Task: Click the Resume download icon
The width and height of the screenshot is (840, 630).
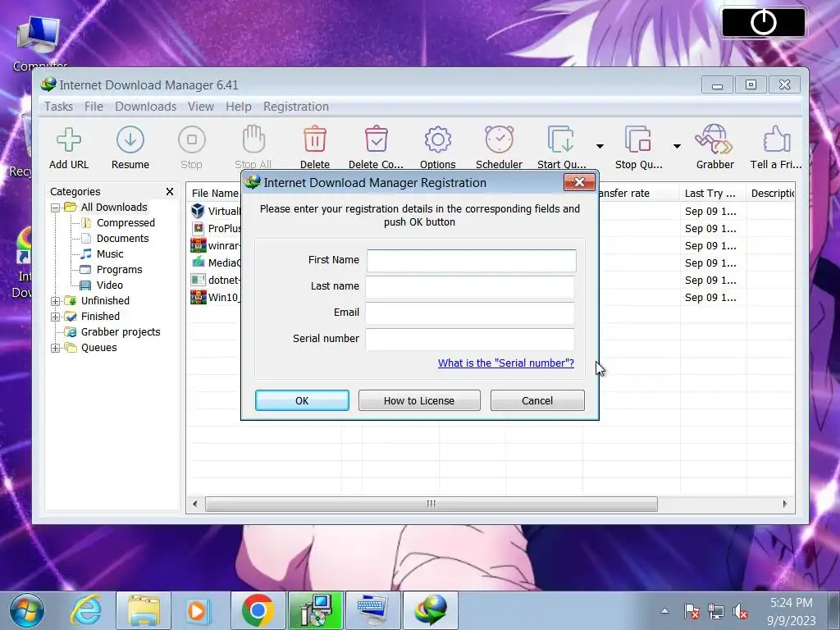Action: click(x=130, y=139)
